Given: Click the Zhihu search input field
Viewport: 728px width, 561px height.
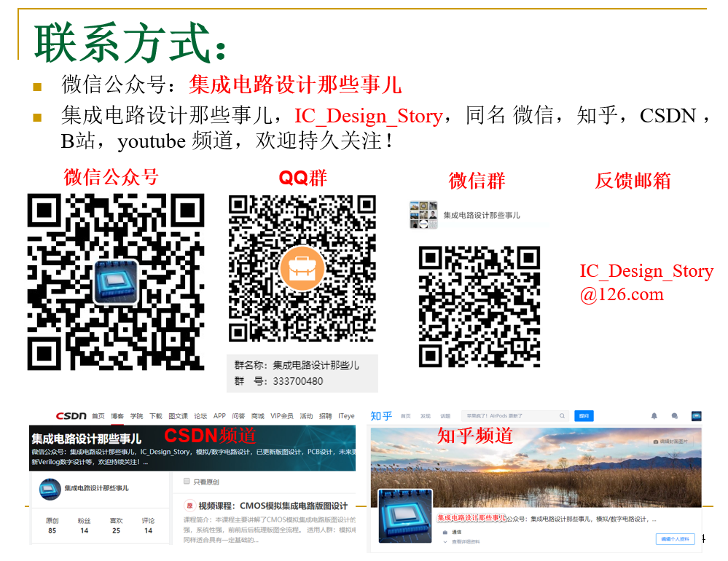Looking at the screenshot, I should click(x=515, y=416).
